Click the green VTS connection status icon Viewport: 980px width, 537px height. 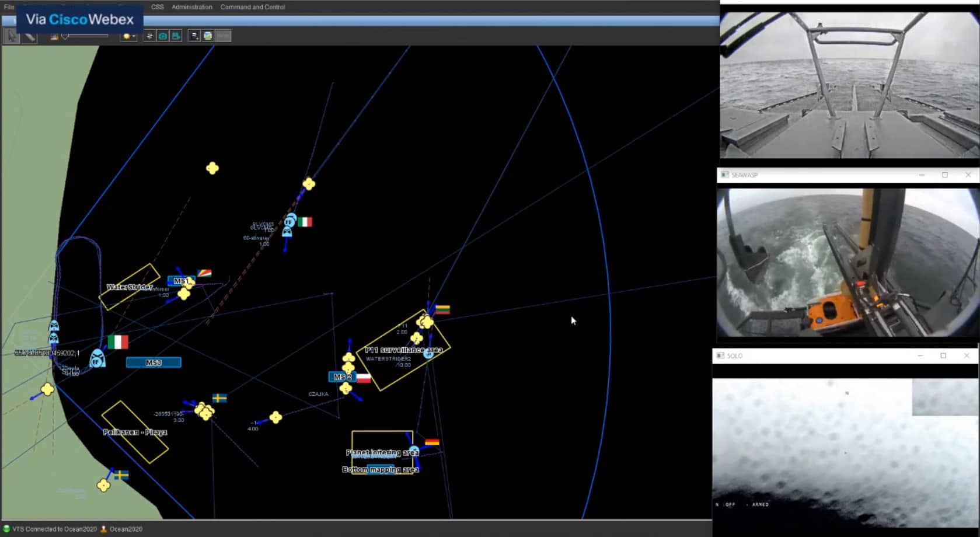[7, 529]
